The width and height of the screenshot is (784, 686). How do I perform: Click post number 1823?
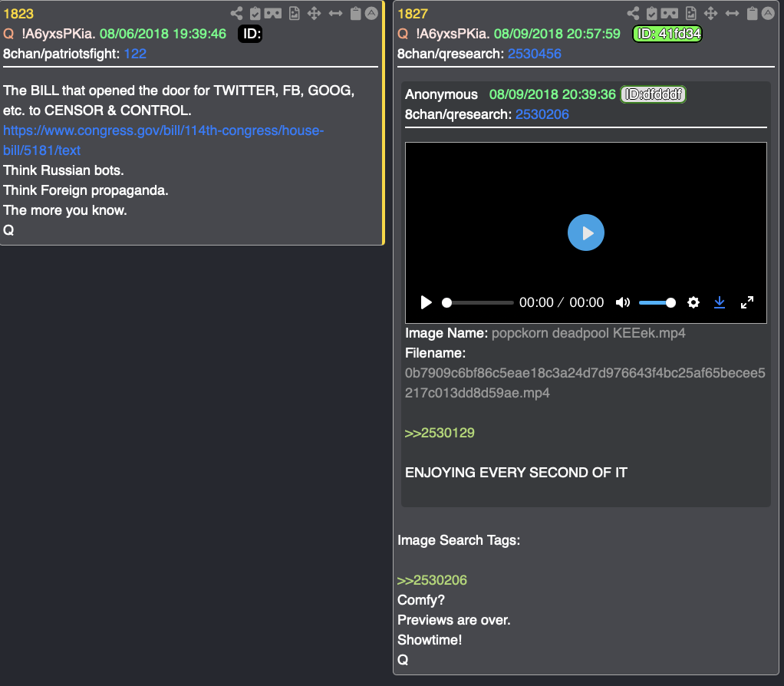click(x=18, y=14)
